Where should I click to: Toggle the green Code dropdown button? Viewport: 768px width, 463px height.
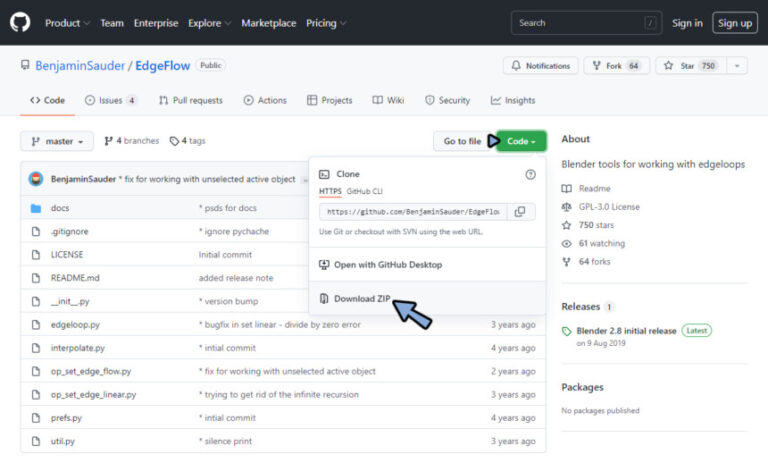pyautogui.click(x=521, y=141)
